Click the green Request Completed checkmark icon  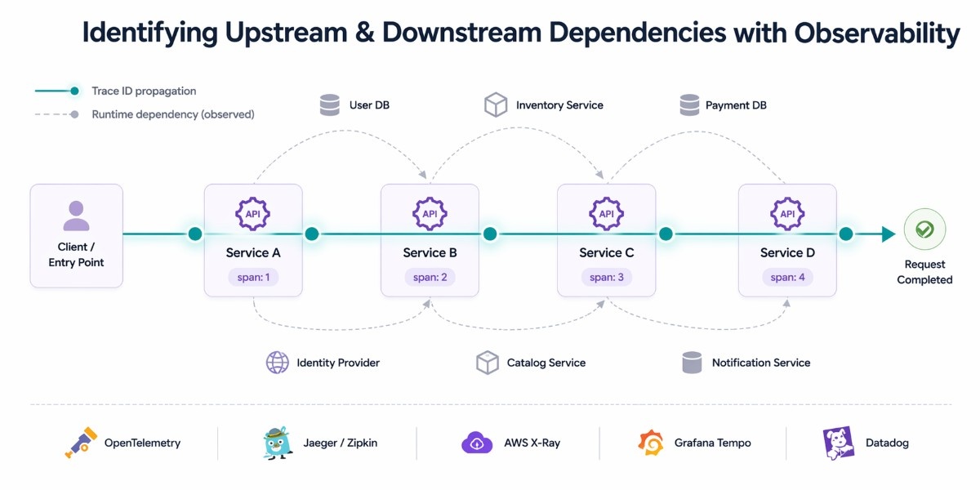924,229
